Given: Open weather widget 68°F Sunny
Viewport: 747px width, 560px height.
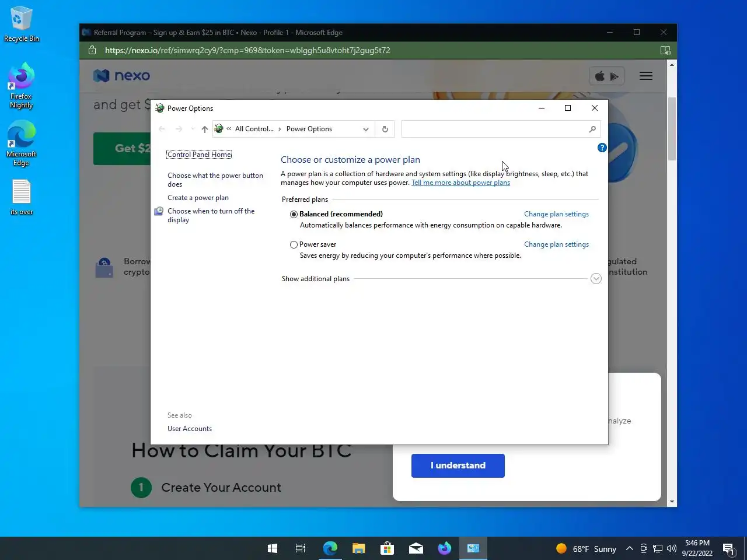Looking at the screenshot, I should (x=586, y=548).
